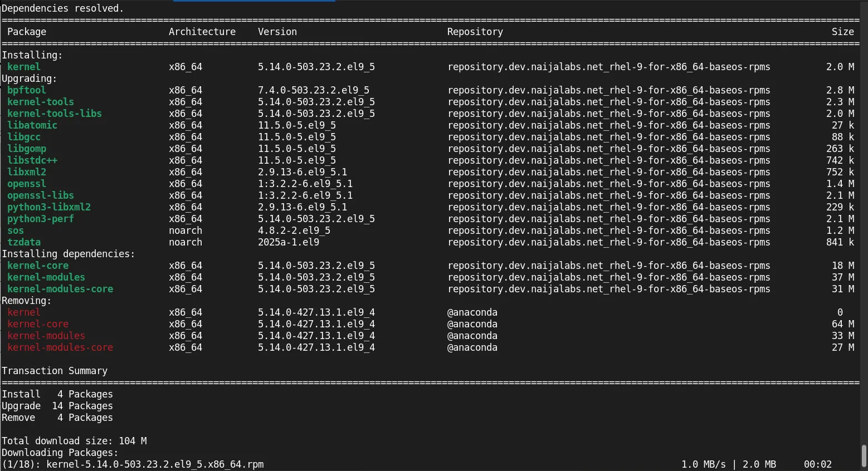Select red 'kernel-core' package name
This screenshot has width=868, height=471.
coord(38,324)
